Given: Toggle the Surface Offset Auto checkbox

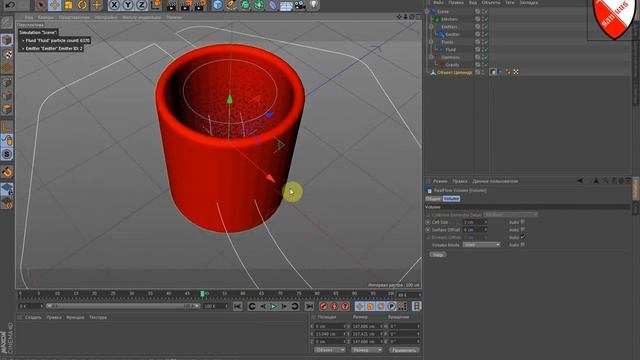Looking at the screenshot, I should pyautogui.click(x=523, y=229).
